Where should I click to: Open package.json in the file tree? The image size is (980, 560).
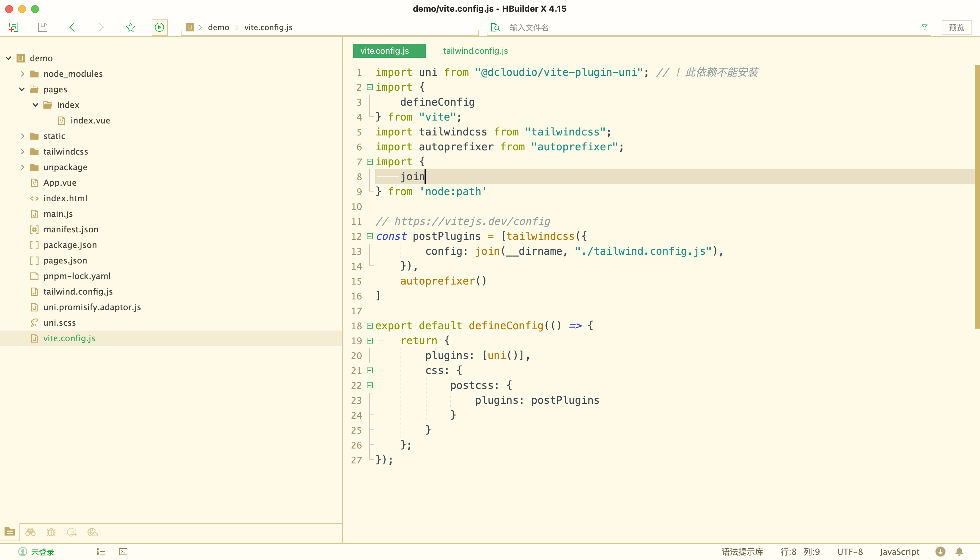(x=70, y=245)
